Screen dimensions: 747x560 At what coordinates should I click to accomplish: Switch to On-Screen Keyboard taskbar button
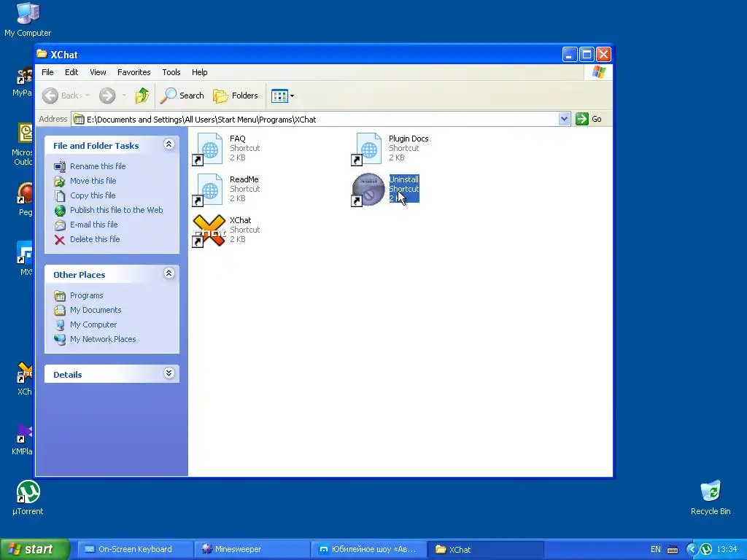point(135,550)
